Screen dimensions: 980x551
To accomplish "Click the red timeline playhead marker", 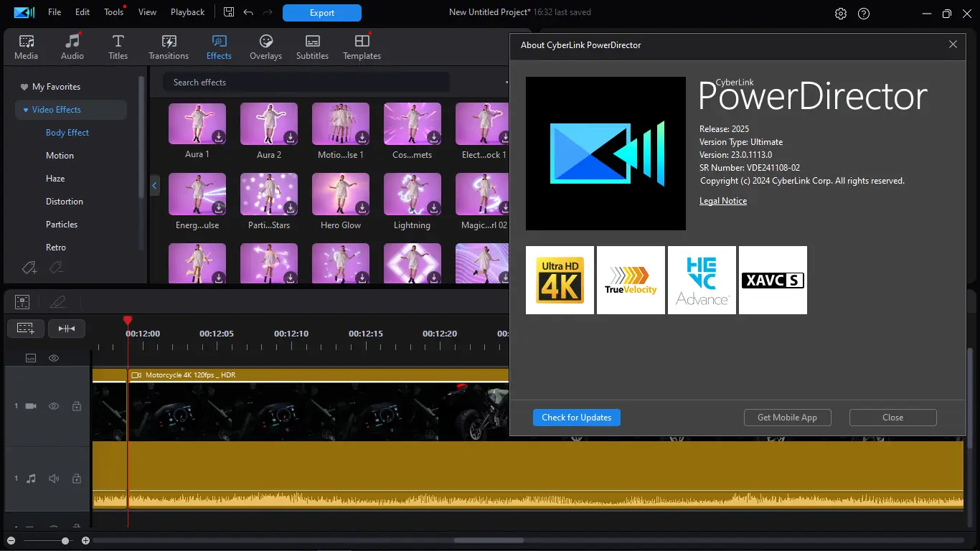I will pos(128,321).
